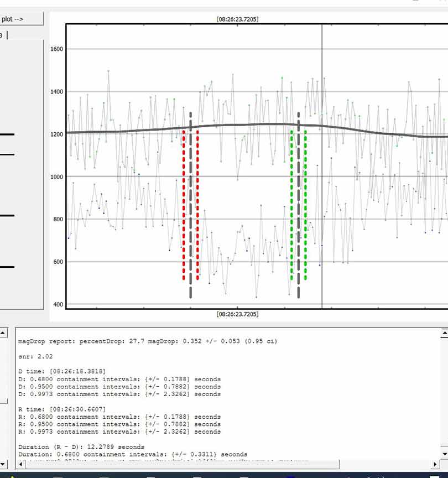Click the "D: 0.9973 containment intervals" line

(x=119, y=394)
